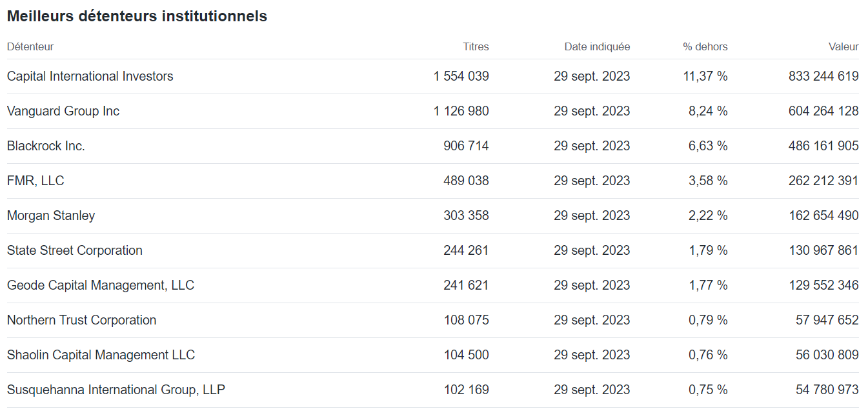Click the 833 244 619 value cell
This screenshot has height=409, width=868.
pyautogui.click(x=823, y=76)
